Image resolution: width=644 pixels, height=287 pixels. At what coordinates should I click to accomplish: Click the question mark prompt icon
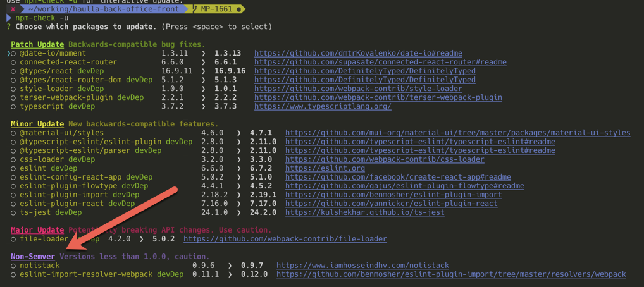point(9,27)
